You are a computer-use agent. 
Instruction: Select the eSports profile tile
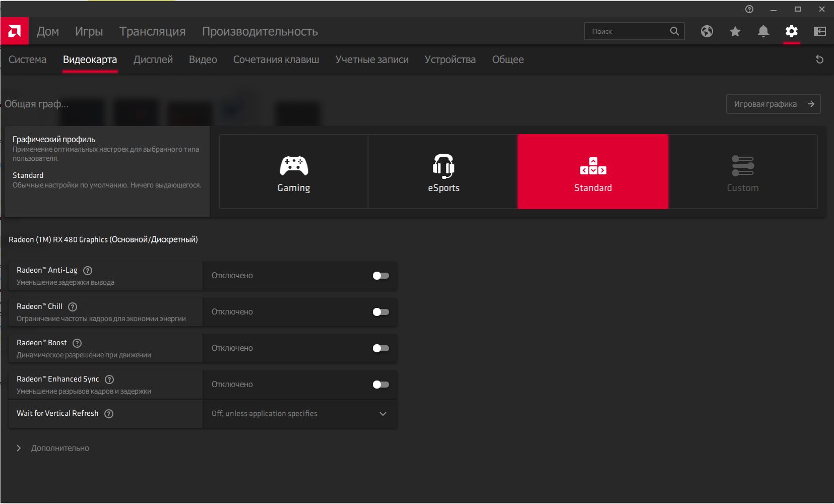[x=443, y=171]
